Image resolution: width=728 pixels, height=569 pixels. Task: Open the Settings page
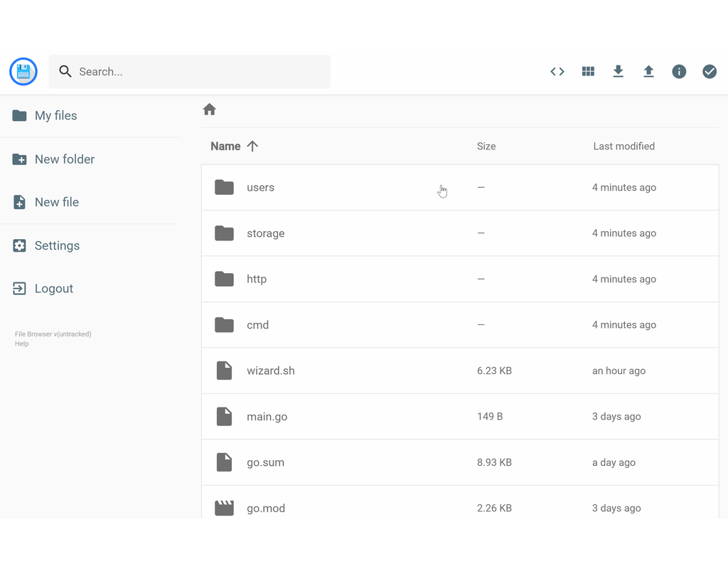(x=56, y=245)
